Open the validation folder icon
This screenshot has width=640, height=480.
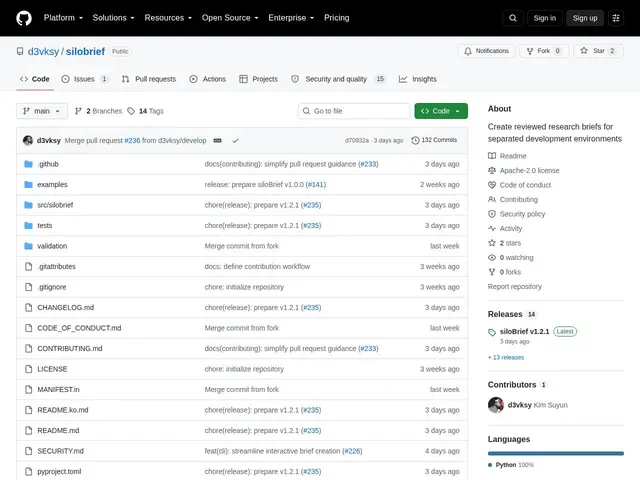(x=28, y=246)
